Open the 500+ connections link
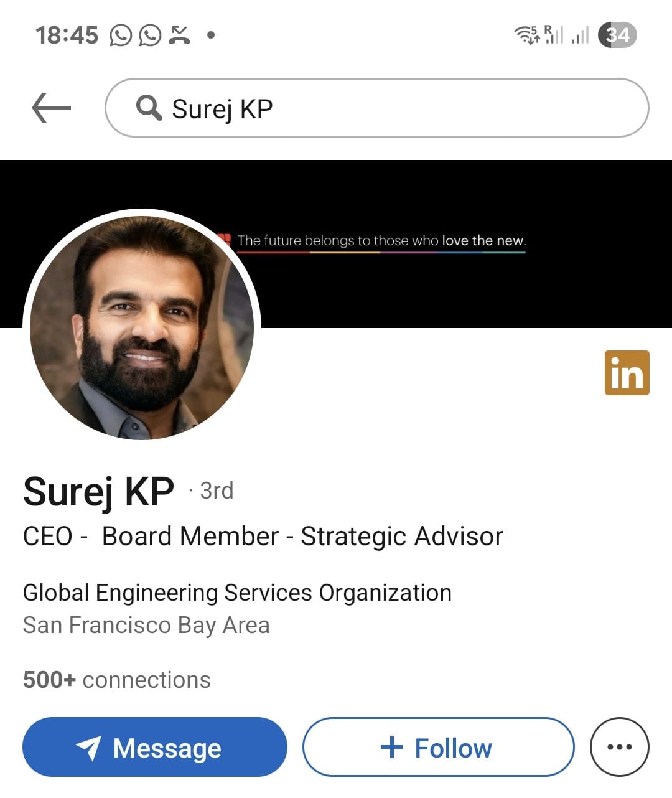672x798 pixels. coord(117,680)
